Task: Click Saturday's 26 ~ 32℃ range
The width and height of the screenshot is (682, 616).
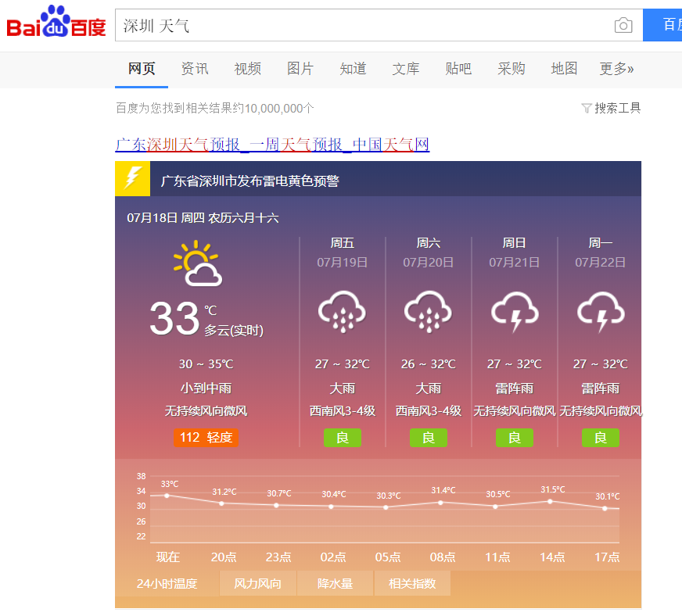Action: pyautogui.click(x=429, y=364)
